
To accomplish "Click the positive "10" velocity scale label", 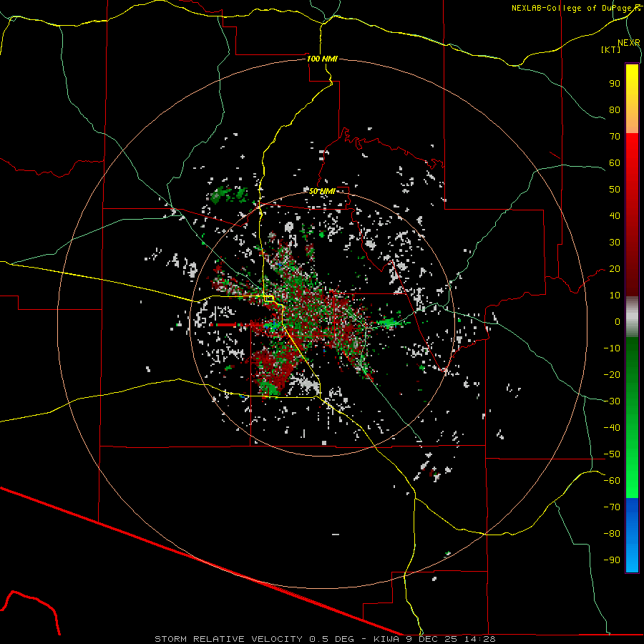I will coord(615,296).
